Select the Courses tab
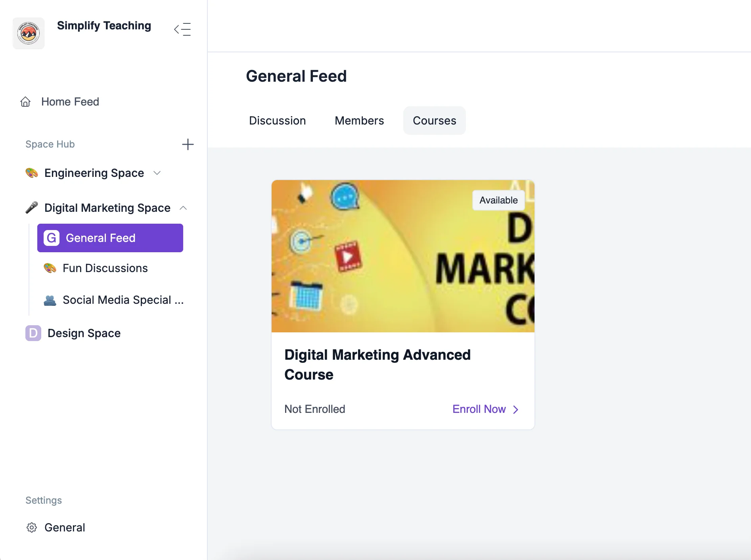Image resolution: width=751 pixels, height=560 pixels. point(434,121)
